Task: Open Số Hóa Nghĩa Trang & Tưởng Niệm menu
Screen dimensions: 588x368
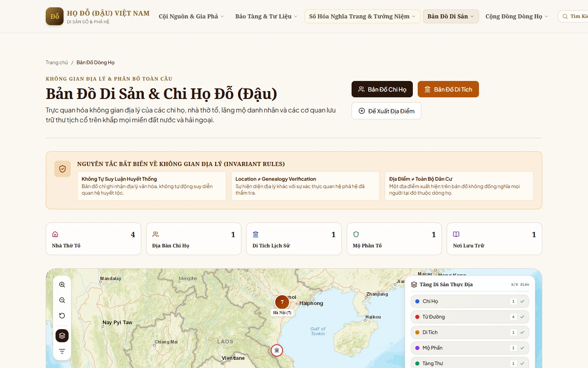Action: [x=362, y=16]
